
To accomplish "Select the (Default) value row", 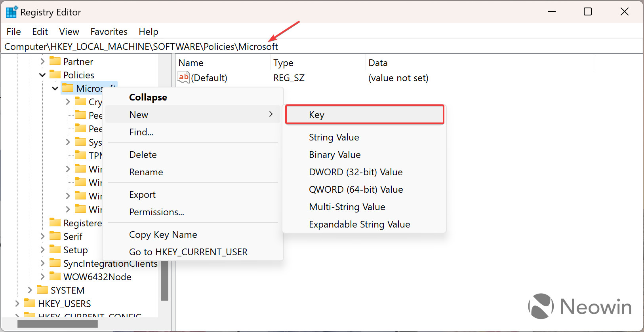I will click(x=303, y=78).
